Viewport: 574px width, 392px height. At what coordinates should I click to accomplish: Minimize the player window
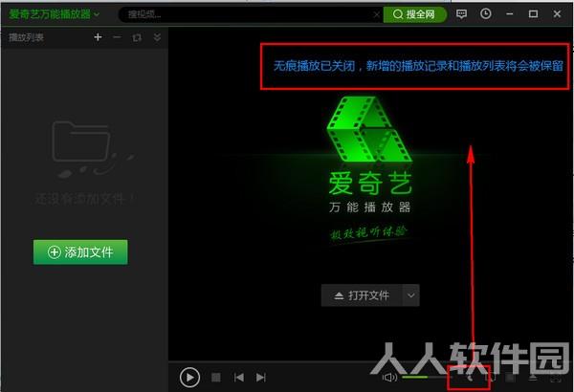point(509,14)
